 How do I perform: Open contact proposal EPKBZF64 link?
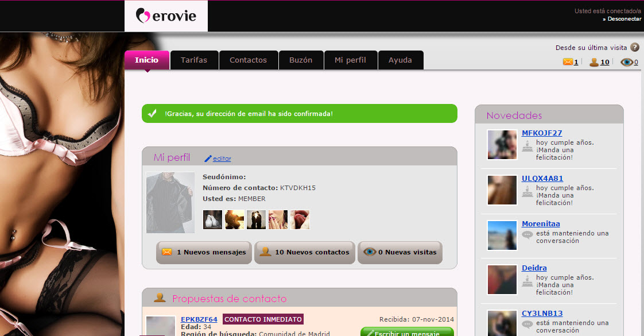tap(199, 319)
